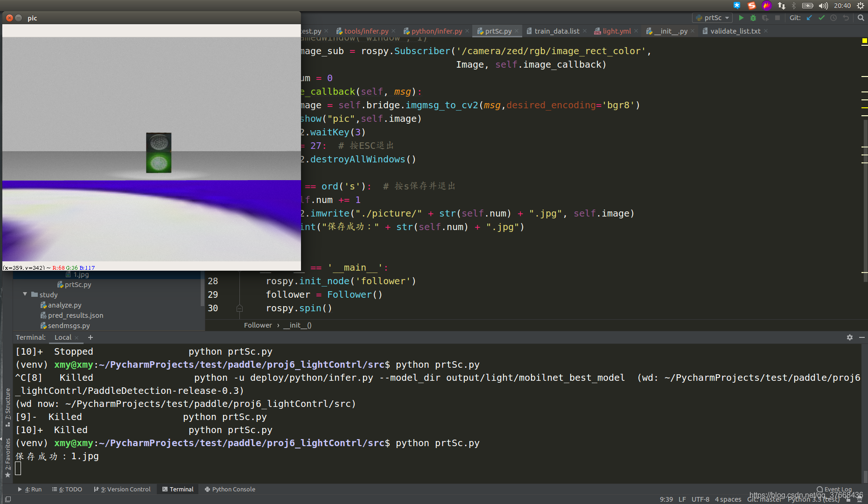The image size is (868, 504).
Task: Open the Favorites side panel
Action: (x=7, y=458)
